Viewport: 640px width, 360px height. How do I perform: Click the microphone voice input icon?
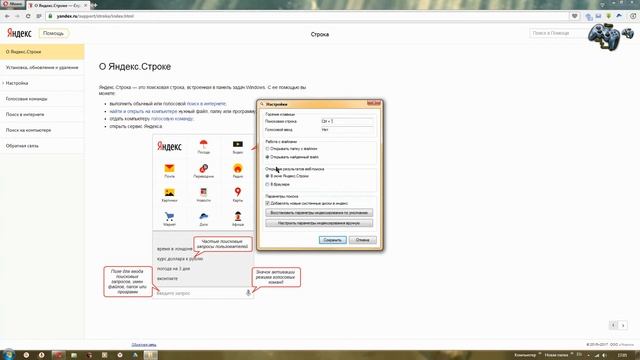[248, 293]
